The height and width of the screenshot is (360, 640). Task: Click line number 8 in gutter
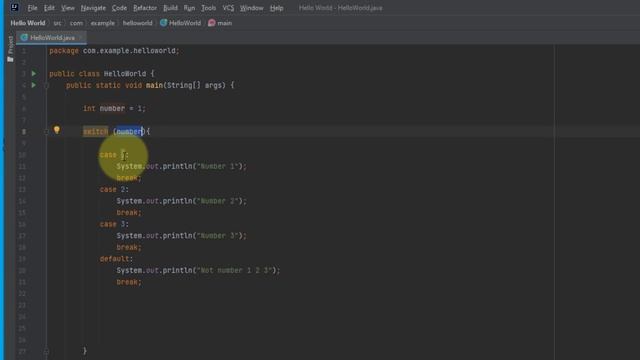(24, 131)
